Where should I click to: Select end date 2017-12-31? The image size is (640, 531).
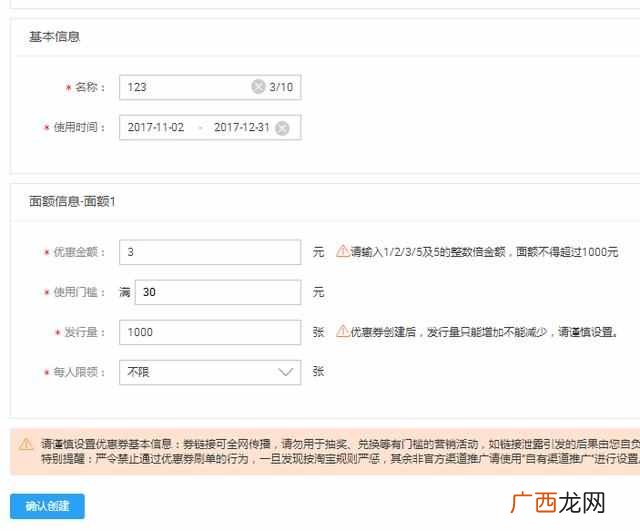point(242,127)
